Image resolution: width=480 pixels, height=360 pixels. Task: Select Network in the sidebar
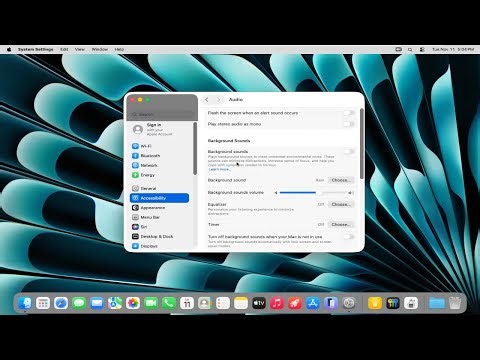click(x=159, y=165)
